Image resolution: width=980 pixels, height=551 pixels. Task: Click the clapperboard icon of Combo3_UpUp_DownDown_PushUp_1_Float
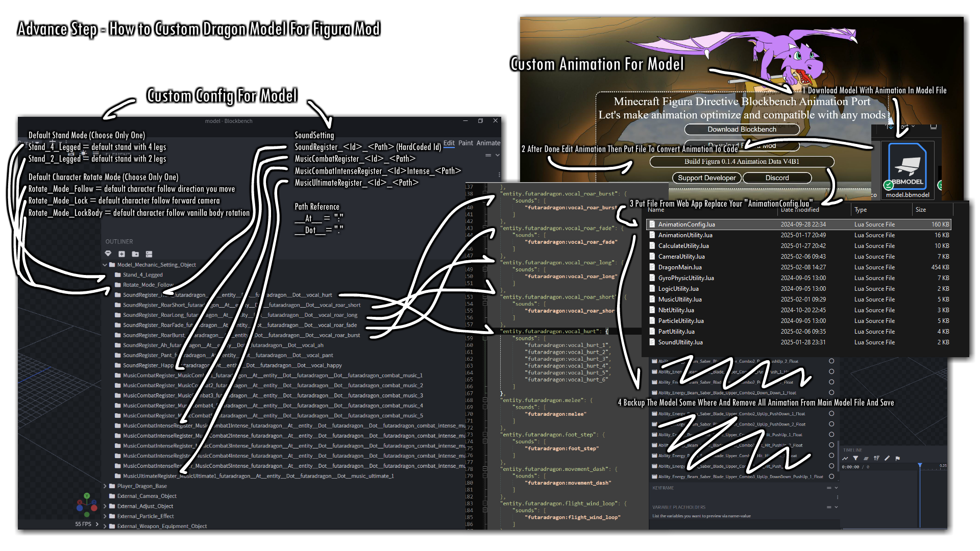click(654, 477)
